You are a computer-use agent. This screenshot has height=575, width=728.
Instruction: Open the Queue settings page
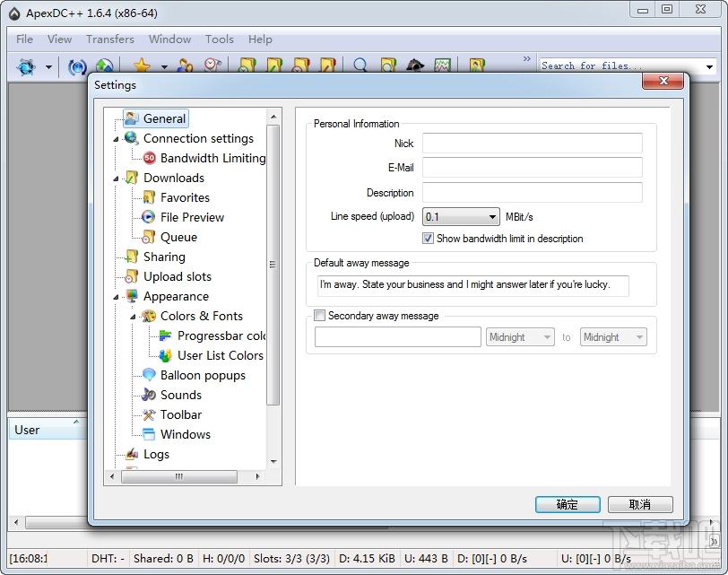178,238
